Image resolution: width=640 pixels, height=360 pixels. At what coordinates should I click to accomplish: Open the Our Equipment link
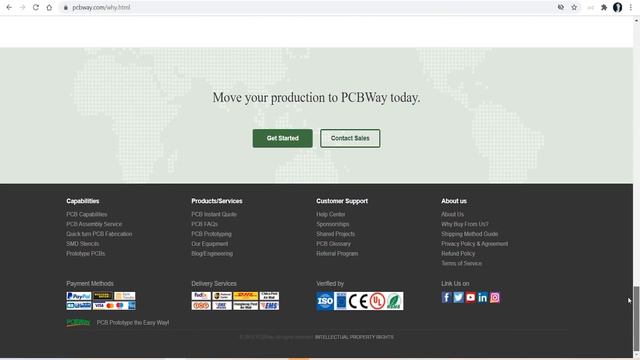(210, 244)
